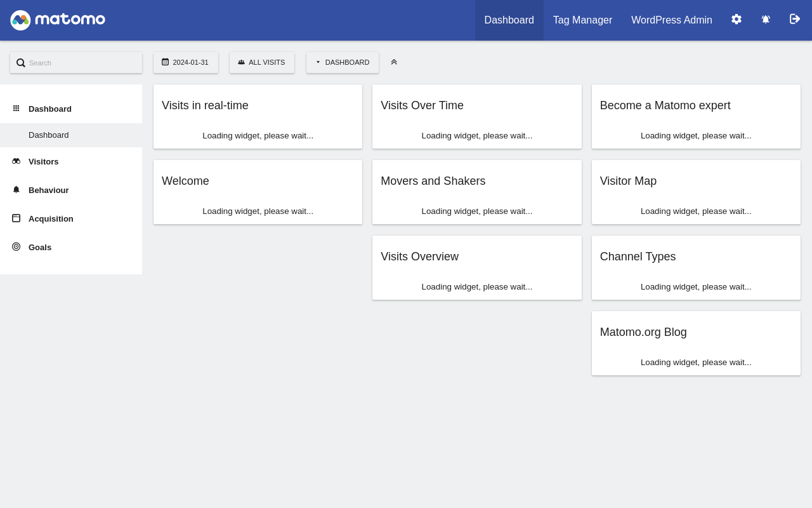
Task: Click the Visitor Map widget title
Action: click(x=628, y=181)
